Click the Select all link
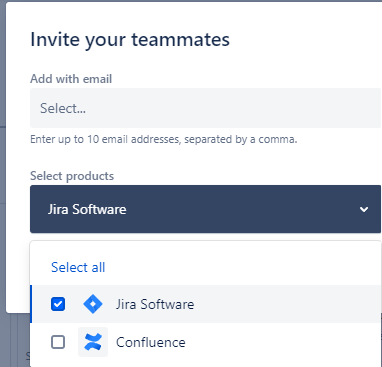 point(78,267)
